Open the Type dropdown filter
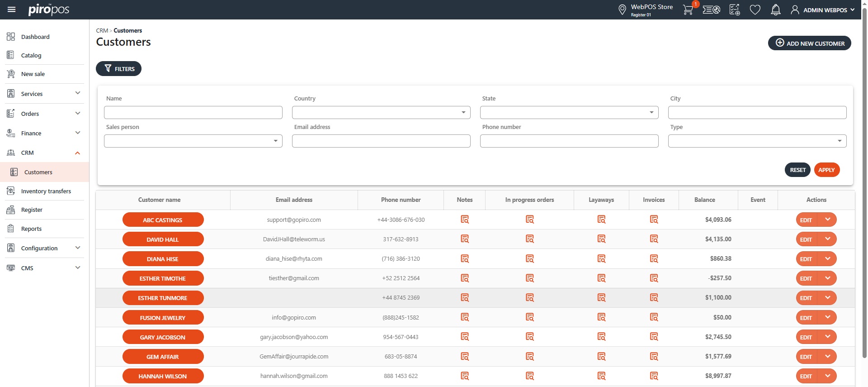 (757, 141)
